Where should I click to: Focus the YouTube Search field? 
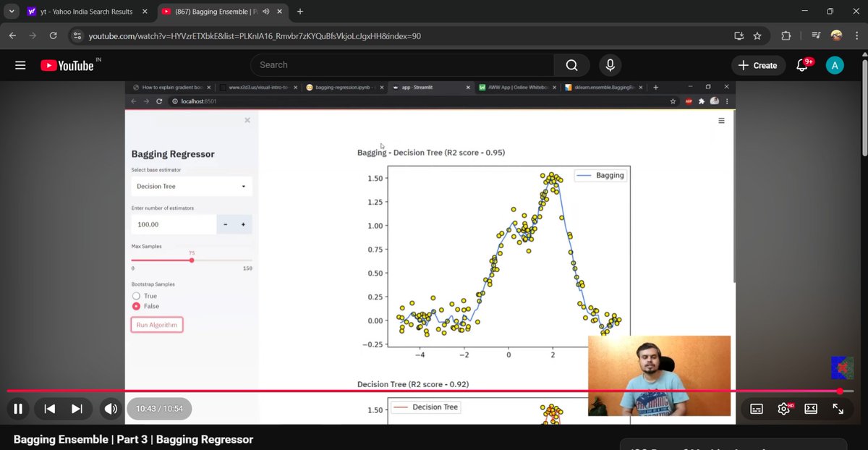[x=402, y=65]
